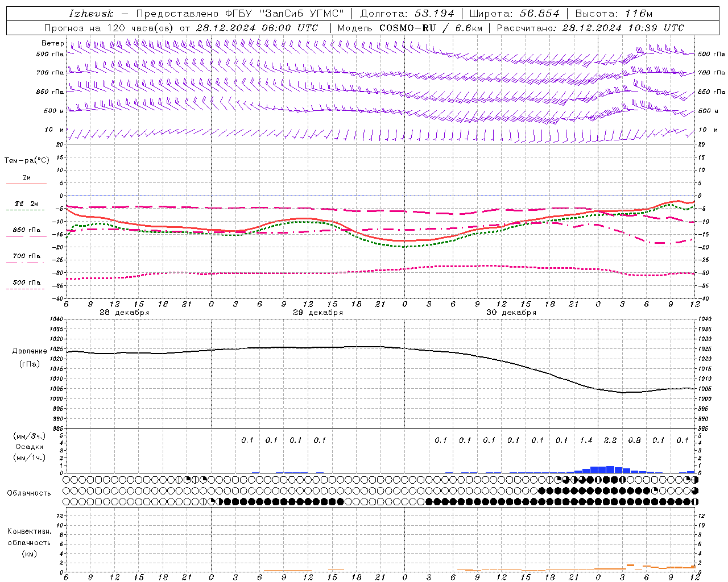The width and height of the screenshot is (728, 582).
Task: Click the 500 м wind level label on left
Action: (55, 111)
